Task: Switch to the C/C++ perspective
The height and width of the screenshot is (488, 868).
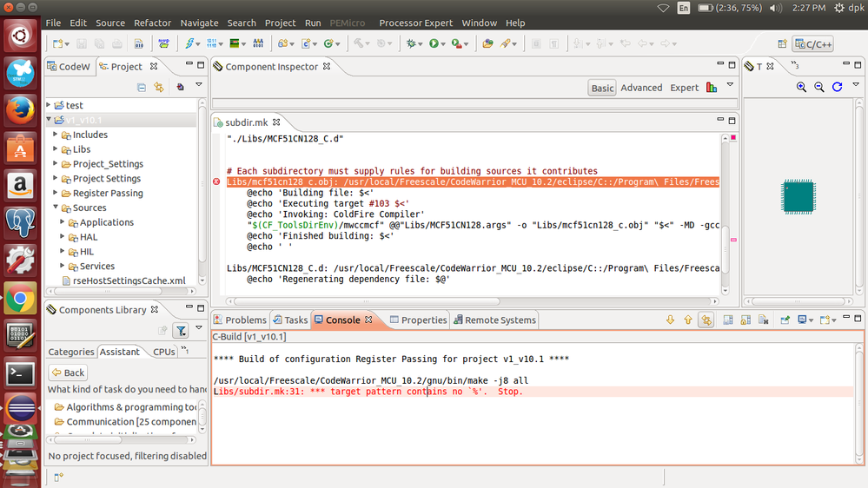Action: pos(812,43)
